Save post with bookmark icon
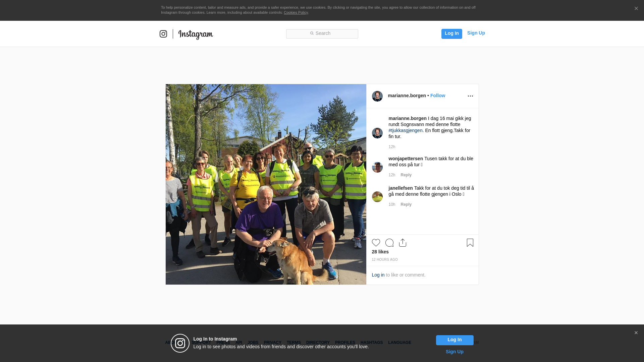 [470, 243]
